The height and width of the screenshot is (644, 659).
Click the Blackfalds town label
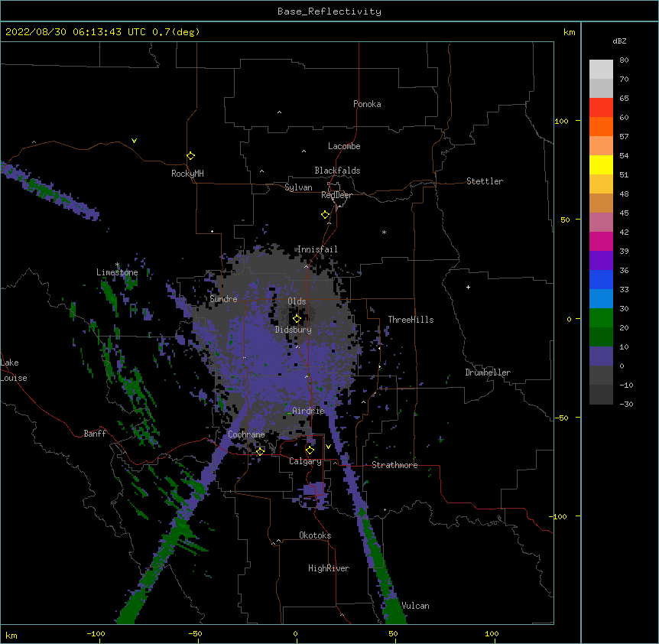coord(337,171)
